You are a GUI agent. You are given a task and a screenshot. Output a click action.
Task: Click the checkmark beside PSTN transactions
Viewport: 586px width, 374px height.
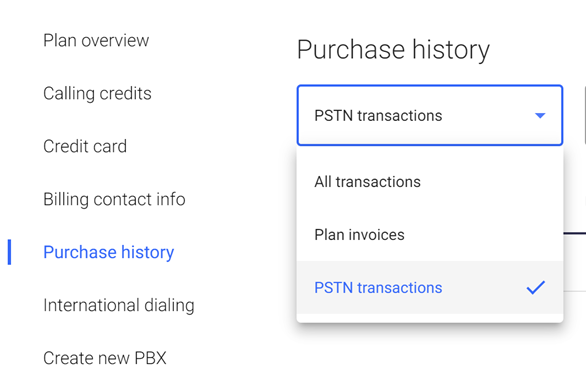coord(536,288)
